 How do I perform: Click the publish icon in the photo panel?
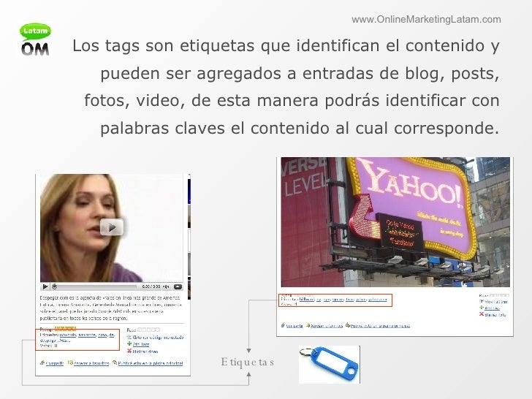(348, 325)
